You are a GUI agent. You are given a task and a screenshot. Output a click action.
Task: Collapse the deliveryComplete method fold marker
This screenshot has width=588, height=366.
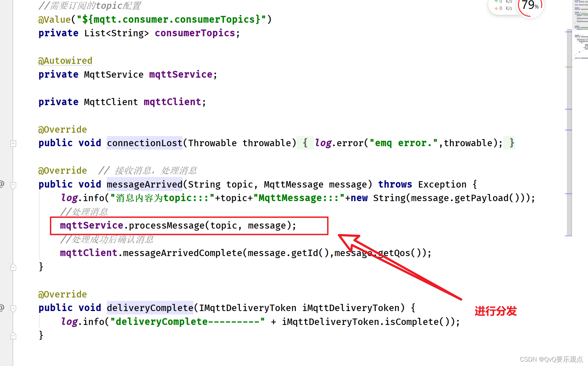tap(13, 309)
